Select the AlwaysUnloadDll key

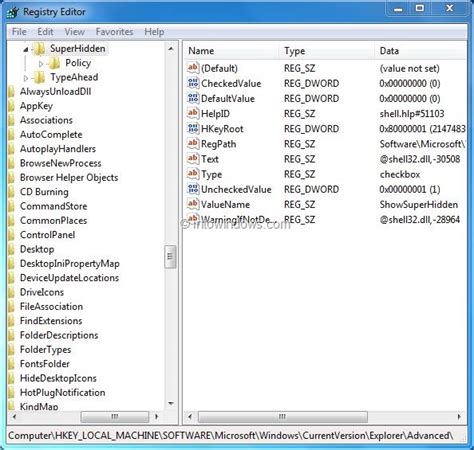point(55,91)
